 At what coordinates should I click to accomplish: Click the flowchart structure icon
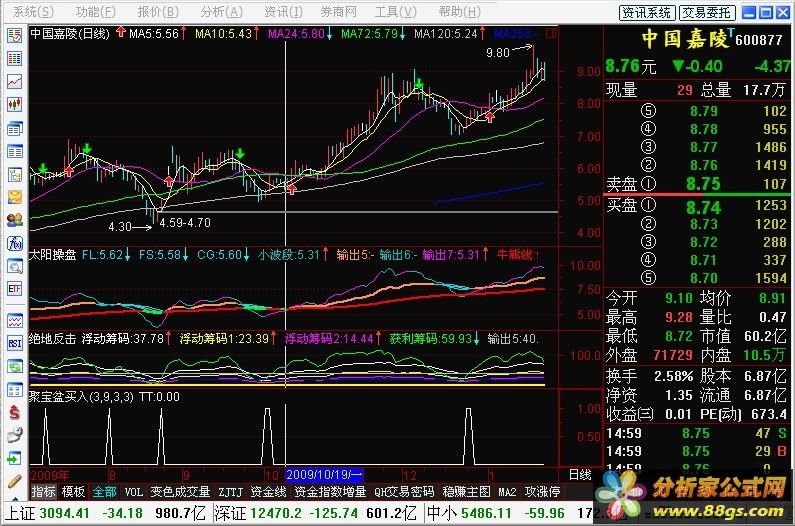click(x=14, y=175)
